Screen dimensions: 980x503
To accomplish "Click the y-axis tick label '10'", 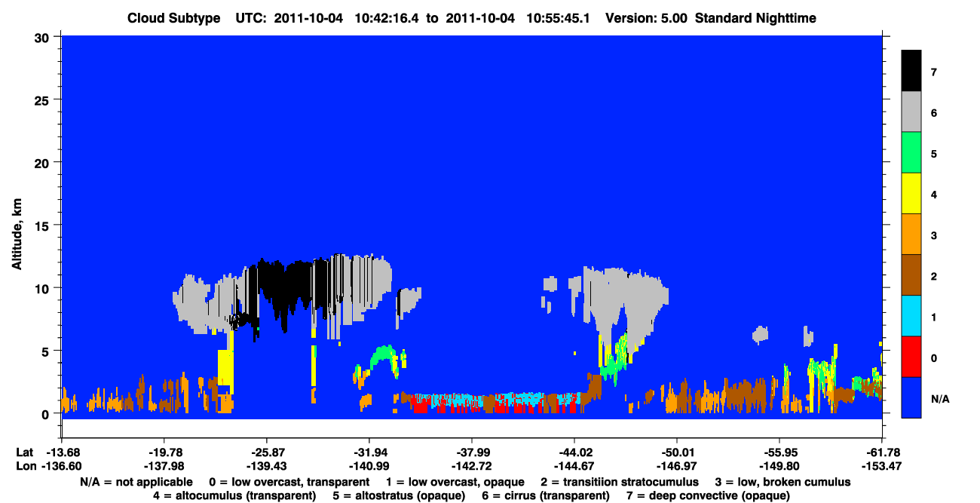I will 44,288.
